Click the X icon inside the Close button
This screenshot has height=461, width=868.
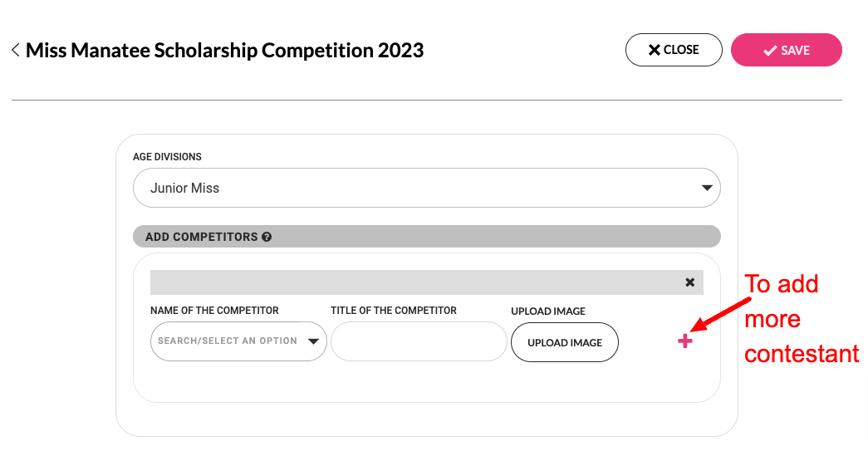[655, 50]
